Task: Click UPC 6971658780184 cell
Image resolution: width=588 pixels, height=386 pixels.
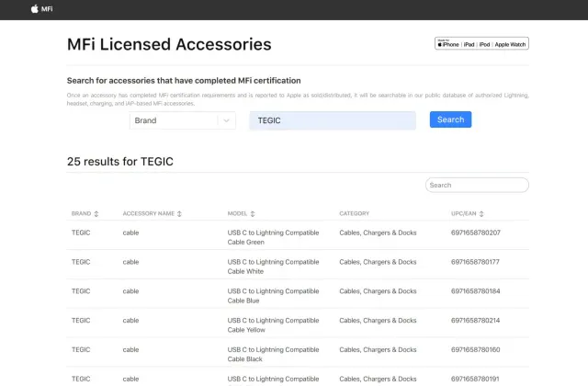Action: (476, 291)
